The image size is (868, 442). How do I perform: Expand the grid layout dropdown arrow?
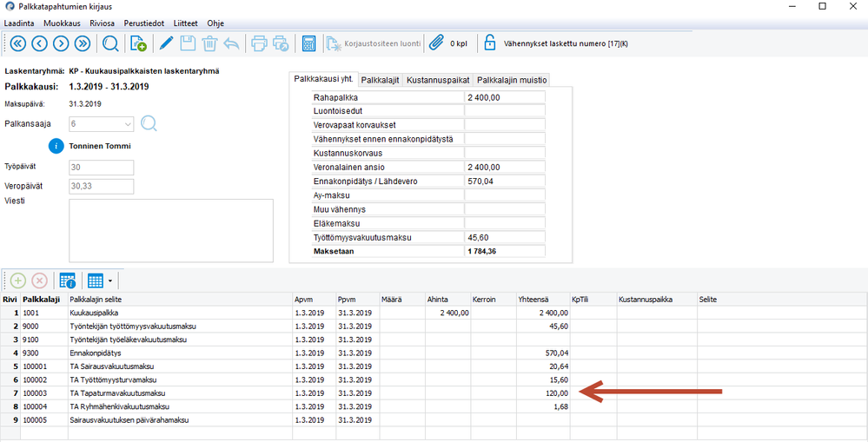(110, 280)
